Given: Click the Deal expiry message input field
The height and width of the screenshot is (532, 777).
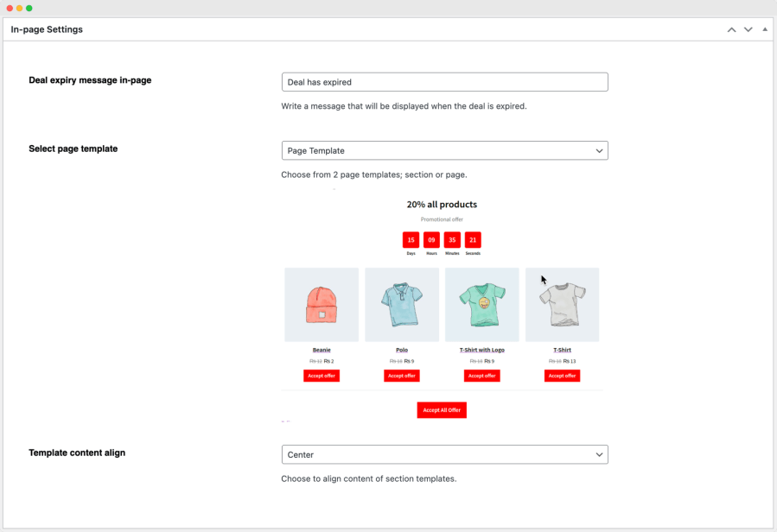Looking at the screenshot, I should pos(444,82).
